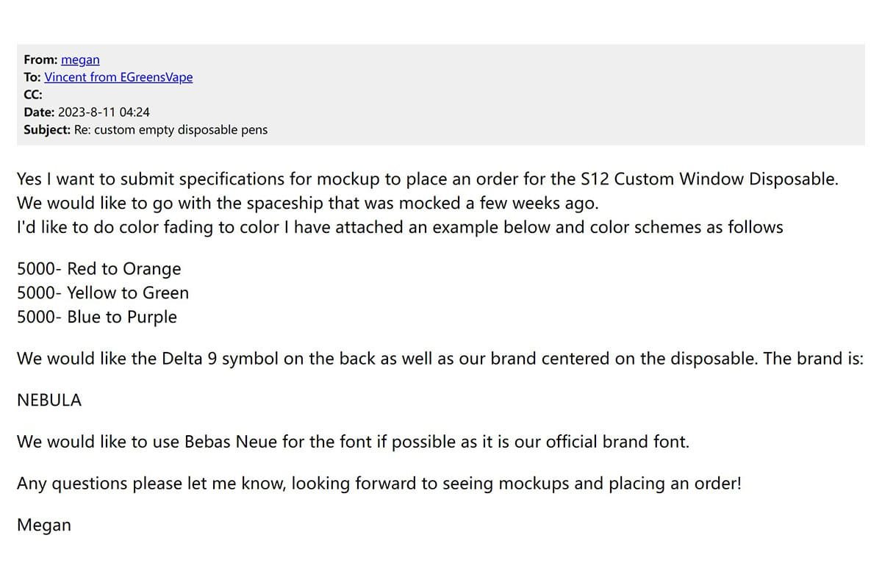Viewport: 882px width, 588px height.
Task: Click the Any questions closing sentence
Action: tap(379, 484)
